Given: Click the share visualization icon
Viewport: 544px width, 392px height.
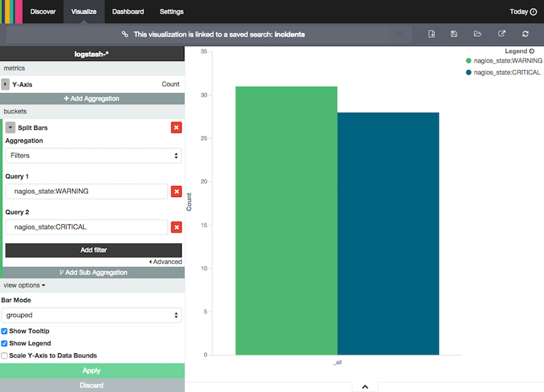Looking at the screenshot, I should (502, 34).
